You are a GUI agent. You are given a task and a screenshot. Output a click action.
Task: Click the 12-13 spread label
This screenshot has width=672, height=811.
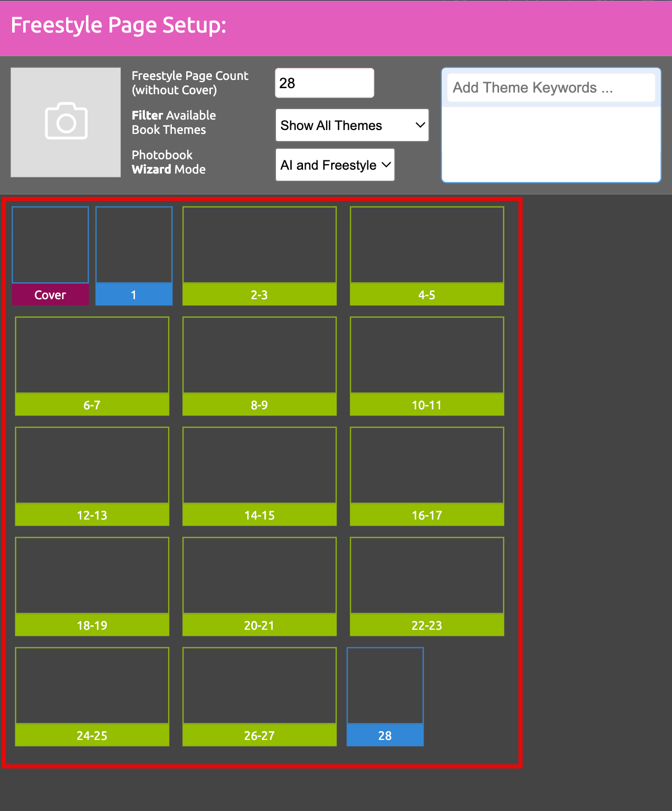coord(92,515)
